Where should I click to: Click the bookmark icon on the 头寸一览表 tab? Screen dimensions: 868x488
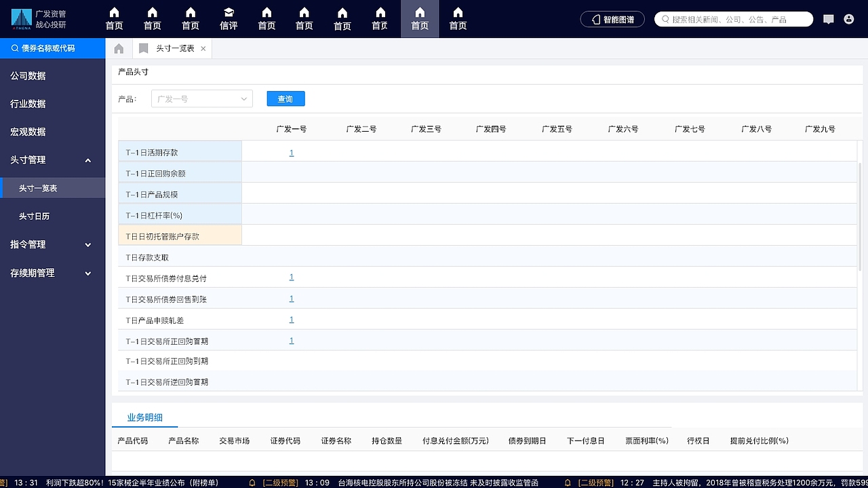[142, 48]
